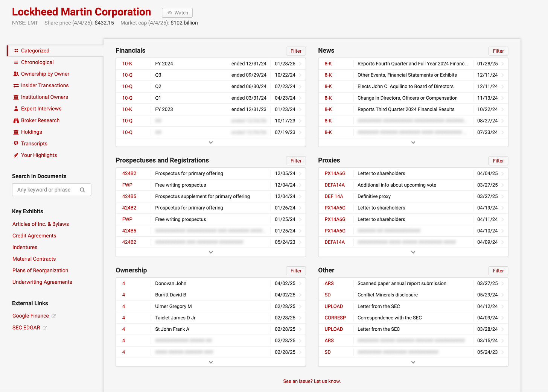Open Change in Directors, Officers or Compensation
Image resolution: width=548 pixels, height=392 pixels.
pyautogui.click(x=413, y=98)
